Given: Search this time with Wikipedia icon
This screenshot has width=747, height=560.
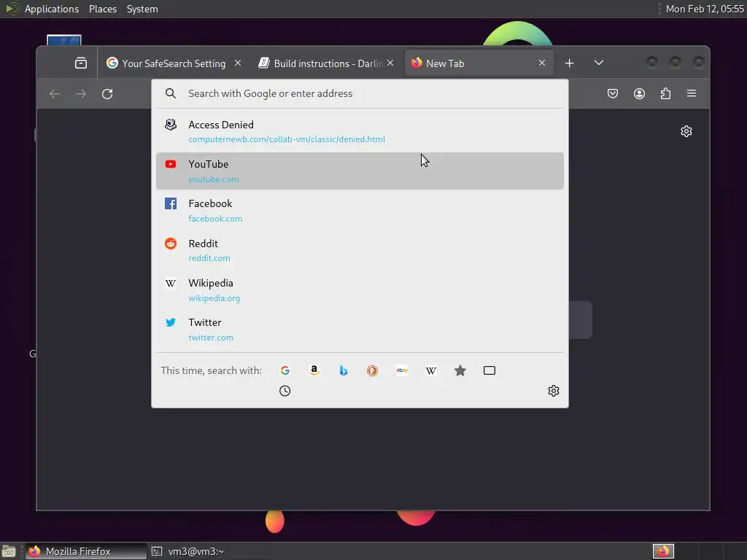Looking at the screenshot, I should pyautogui.click(x=431, y=370).
